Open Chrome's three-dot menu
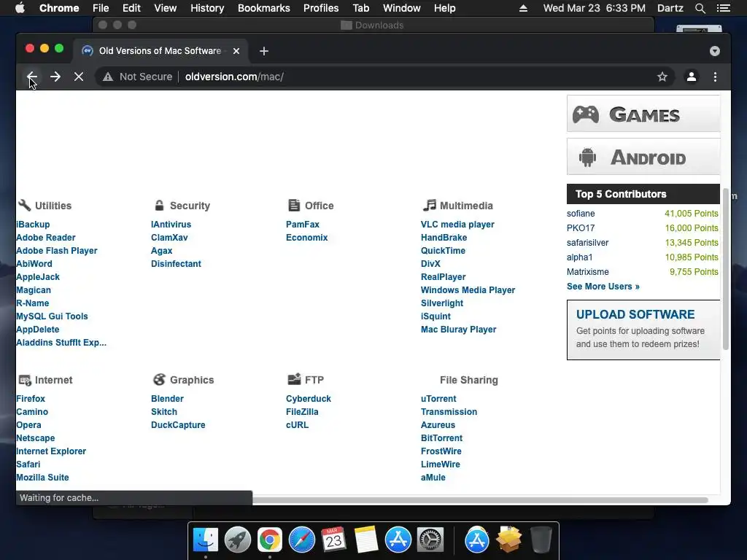 [715, 77]
